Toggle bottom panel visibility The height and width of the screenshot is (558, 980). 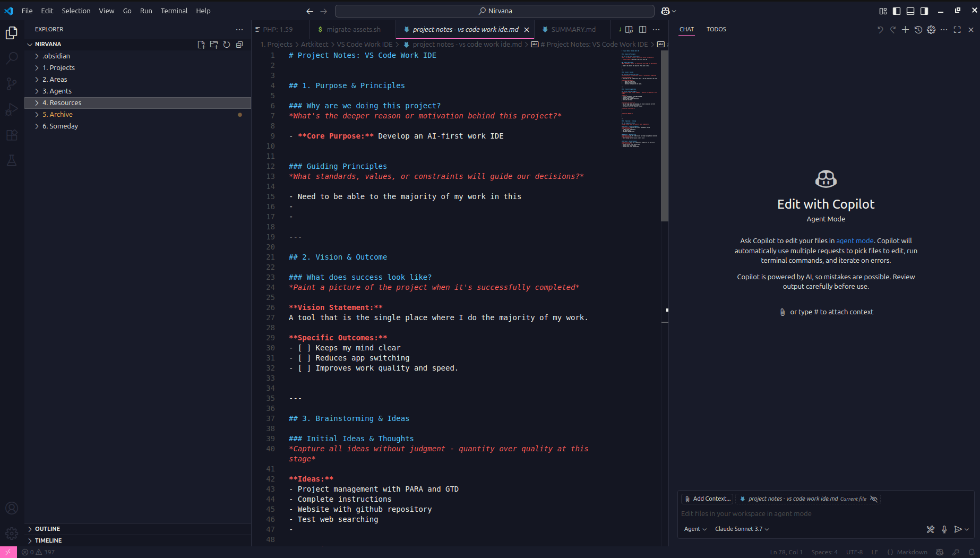(910, 11)
